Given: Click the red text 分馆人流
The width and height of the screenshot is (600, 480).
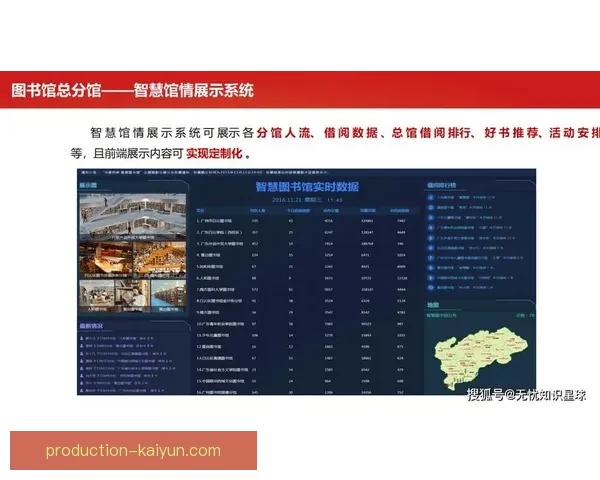Looking at the screenshot, I should click(x=283, y=133).
